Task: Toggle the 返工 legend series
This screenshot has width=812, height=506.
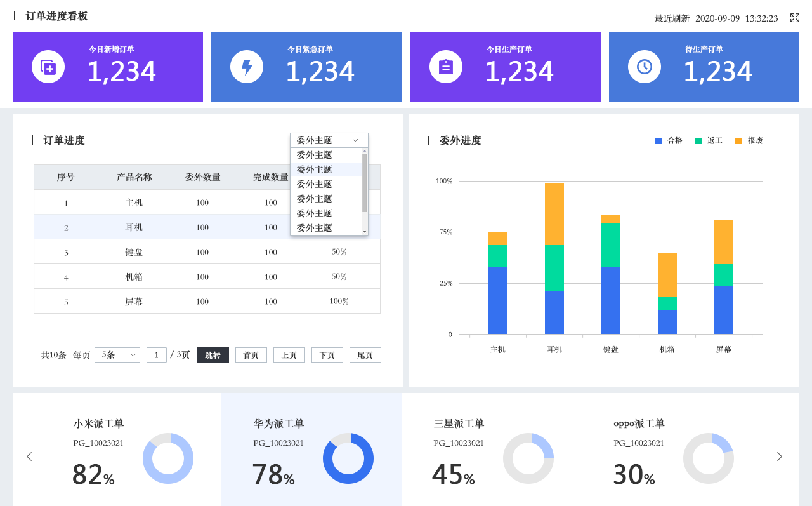Action: tap(709, 141)
